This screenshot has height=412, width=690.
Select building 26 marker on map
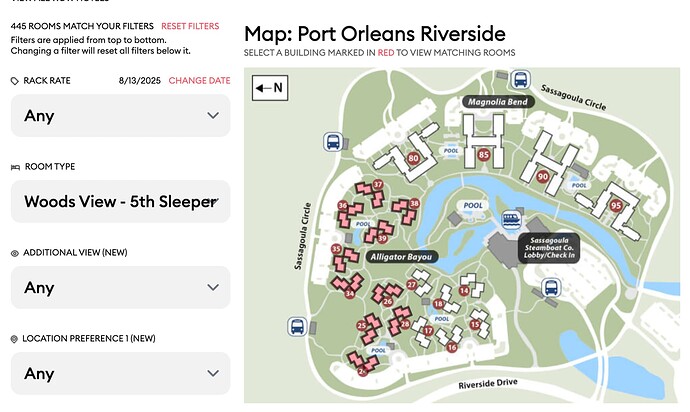(x=387, y=302)
